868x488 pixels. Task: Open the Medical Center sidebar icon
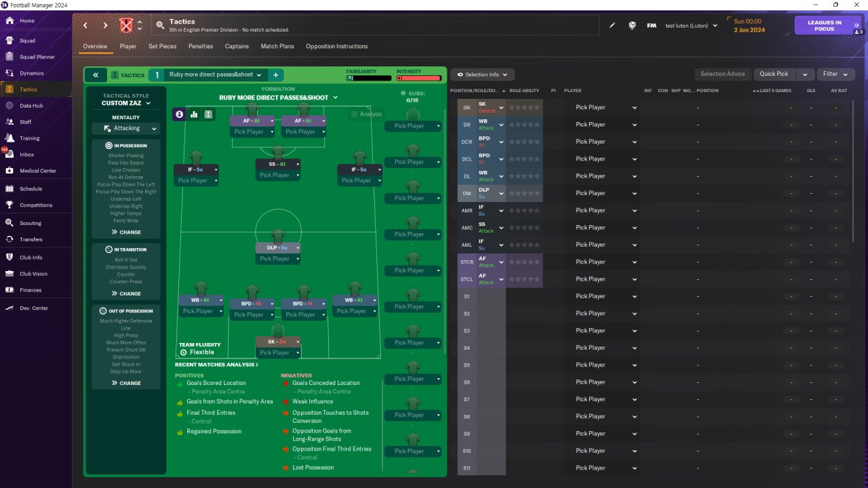[9, 171]
